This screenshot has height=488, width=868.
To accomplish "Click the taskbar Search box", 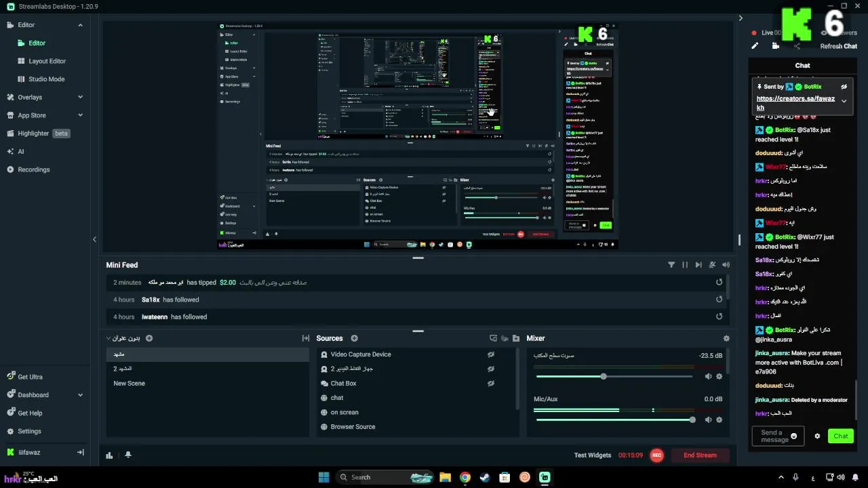I will (x=384, y=477).
